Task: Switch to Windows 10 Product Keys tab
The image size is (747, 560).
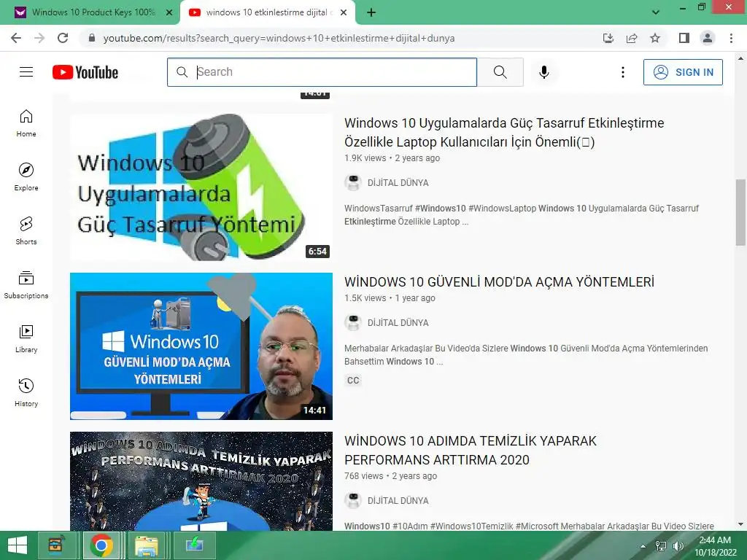Action: (93, 12)
